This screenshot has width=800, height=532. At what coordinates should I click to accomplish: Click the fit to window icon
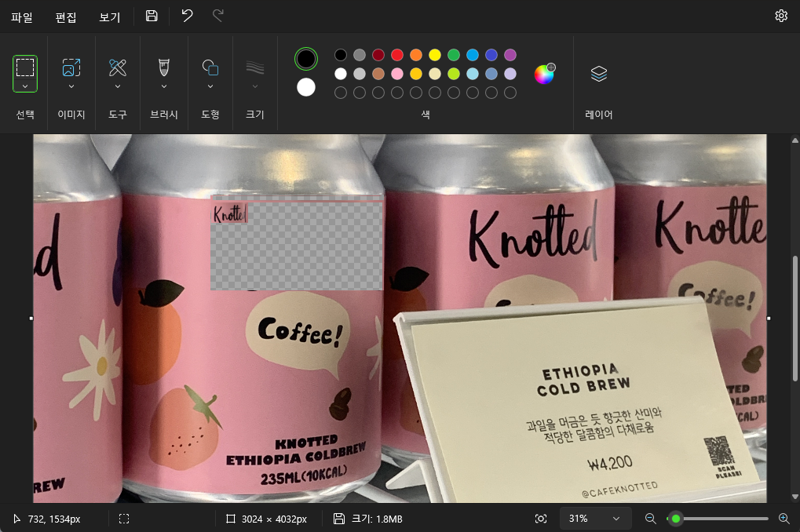pos(541,519)
